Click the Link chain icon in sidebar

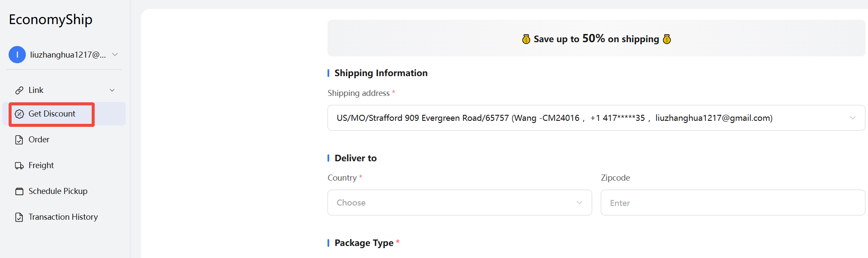coord(19,90)
